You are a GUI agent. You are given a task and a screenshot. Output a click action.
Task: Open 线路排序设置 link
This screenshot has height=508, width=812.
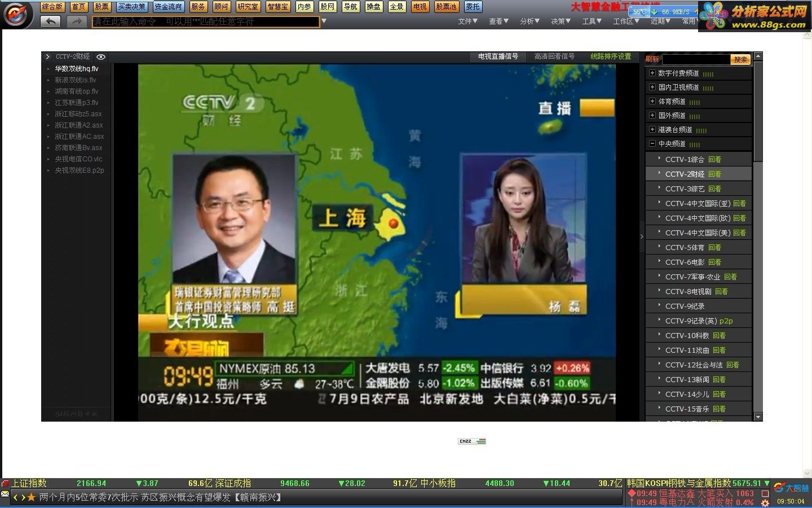[x=611, y=56]
